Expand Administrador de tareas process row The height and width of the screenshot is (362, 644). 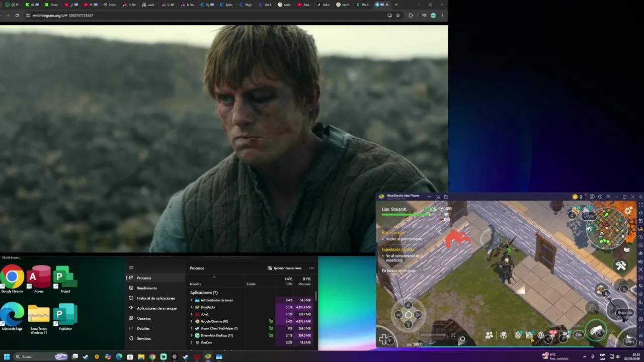click(192, 300)
